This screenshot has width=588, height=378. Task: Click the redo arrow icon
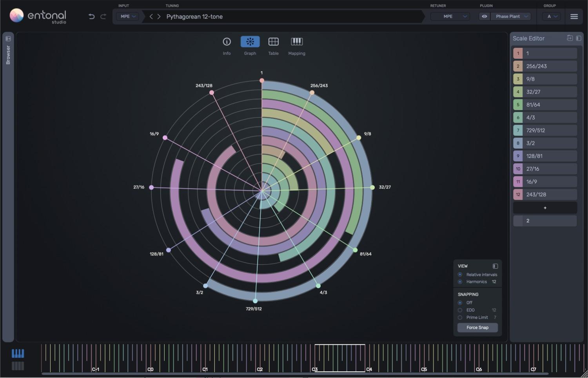[103, 16]
